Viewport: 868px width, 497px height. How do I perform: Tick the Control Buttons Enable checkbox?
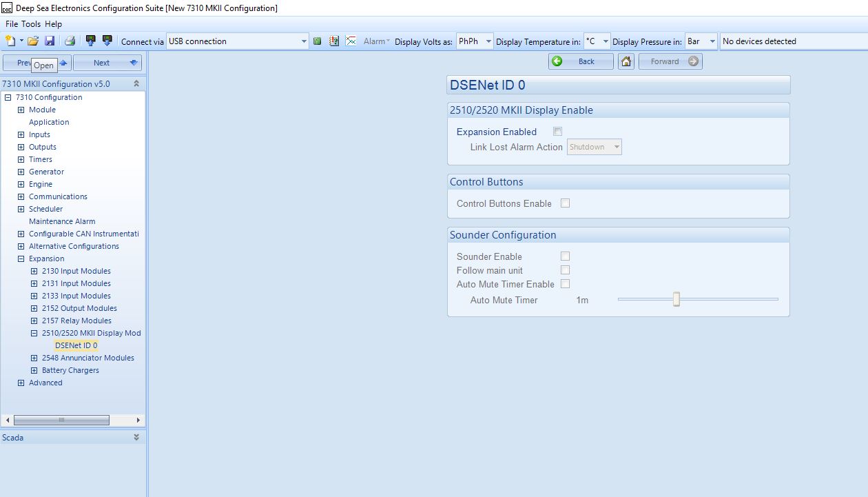(565, 203)
